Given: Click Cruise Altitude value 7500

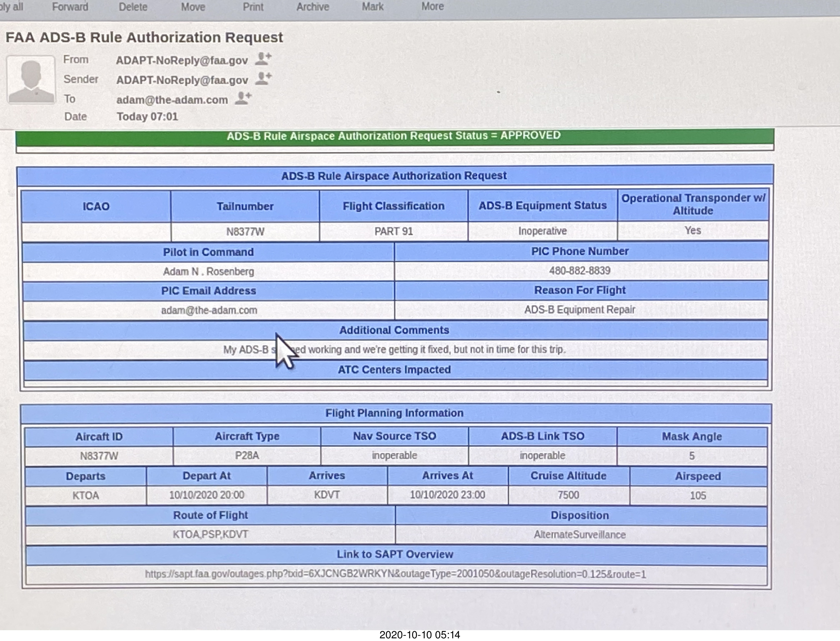Looking at the screenshot, I should pos(568,495).
